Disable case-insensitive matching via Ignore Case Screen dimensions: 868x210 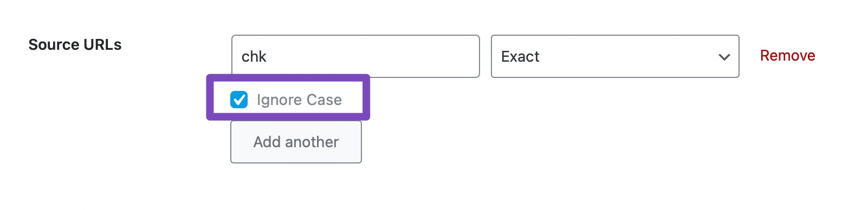tap(239, 100)
